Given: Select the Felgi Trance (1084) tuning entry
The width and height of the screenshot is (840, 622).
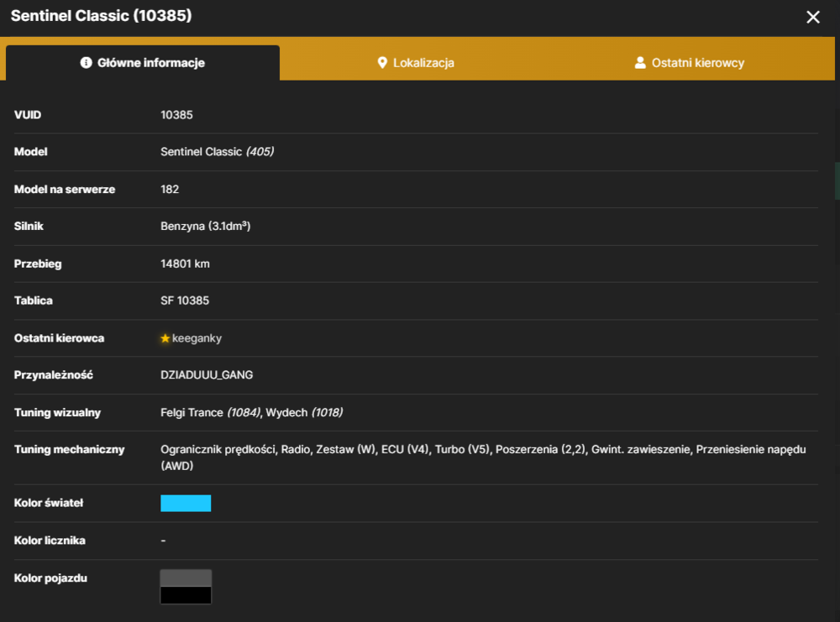Looking at the screenshot, I should tap(211, 413).
